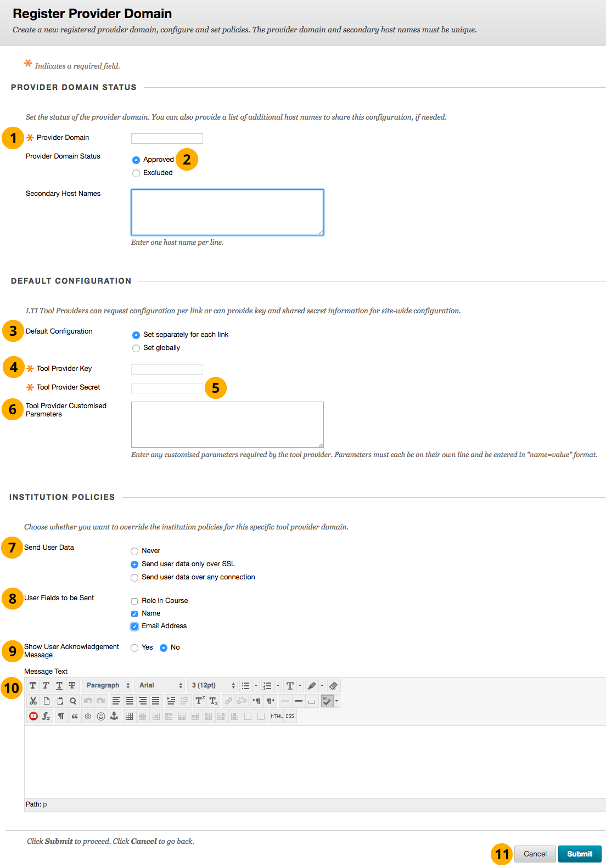This screenshot has width=606, height=868.
Task: Click the anchor icon in editor
Action: (x=114, y=716)
